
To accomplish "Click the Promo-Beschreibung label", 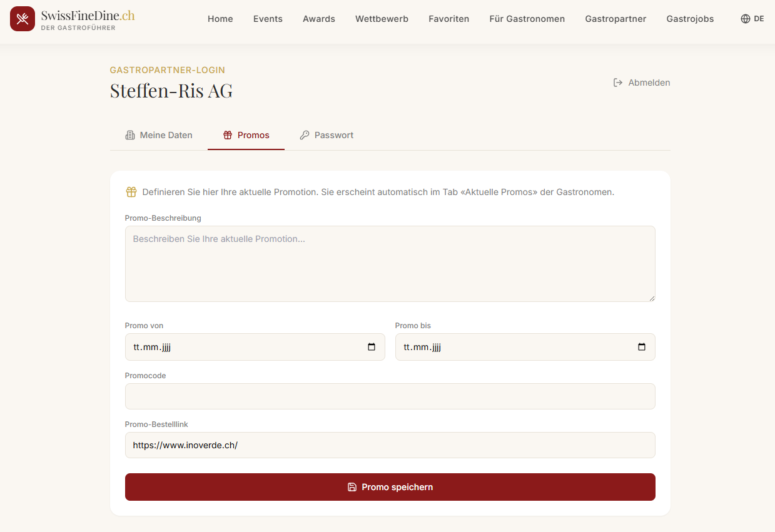I will pyautogui.click(x=163, y=218).
